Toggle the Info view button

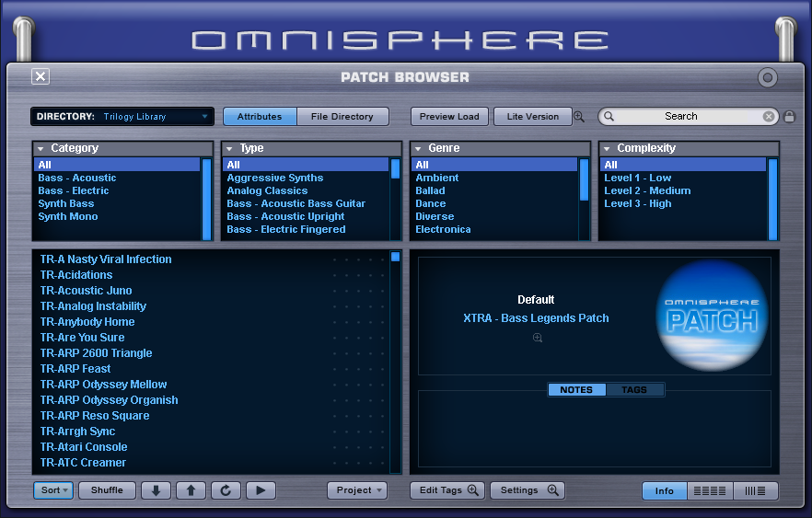[665, 490]
